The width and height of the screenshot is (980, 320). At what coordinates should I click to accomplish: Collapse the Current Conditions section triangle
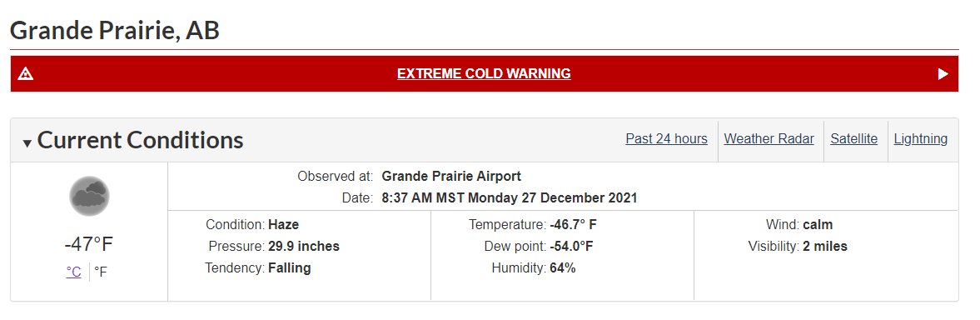27,143
